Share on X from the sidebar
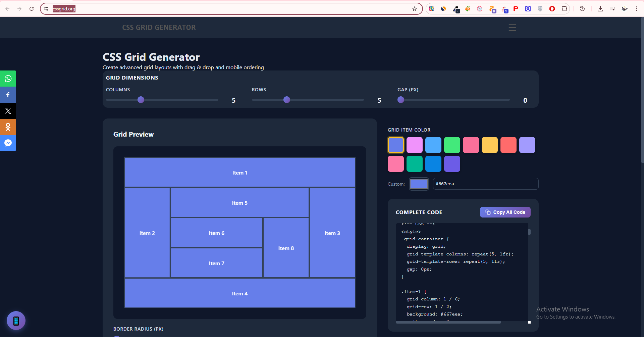 pos(8,111)
